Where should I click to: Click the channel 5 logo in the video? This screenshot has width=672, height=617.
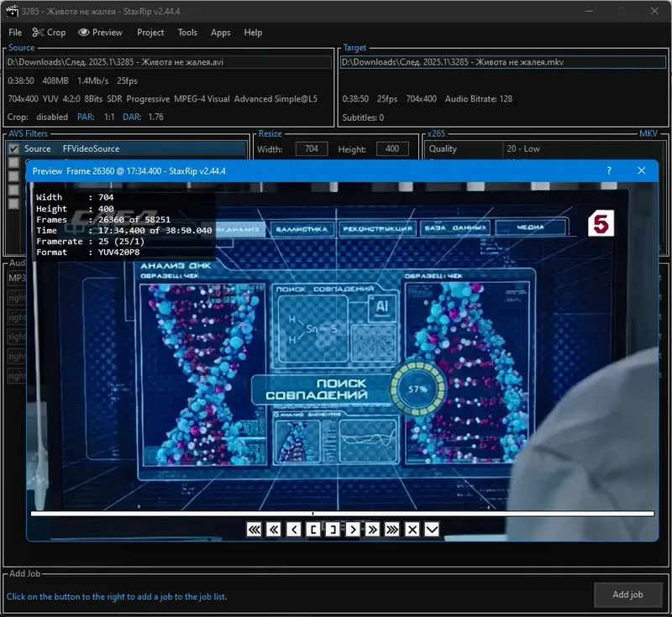click(x=601, y=223)
